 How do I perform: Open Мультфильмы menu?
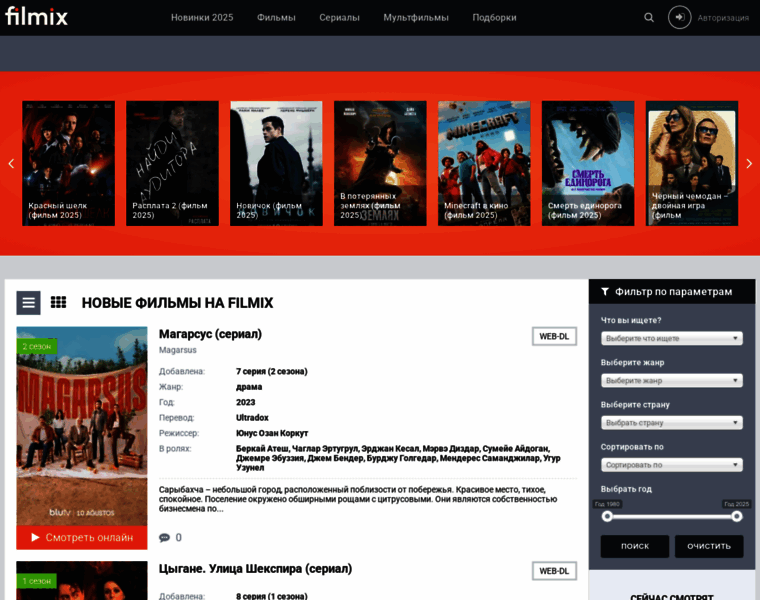(x=416, y=17)
